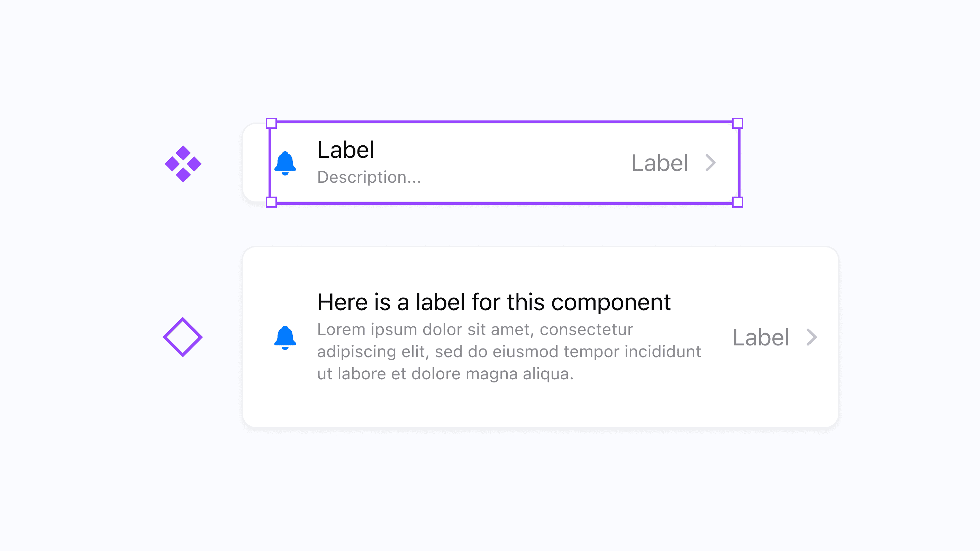Click the bell icon in the bottom card

[x=285, y=338]
